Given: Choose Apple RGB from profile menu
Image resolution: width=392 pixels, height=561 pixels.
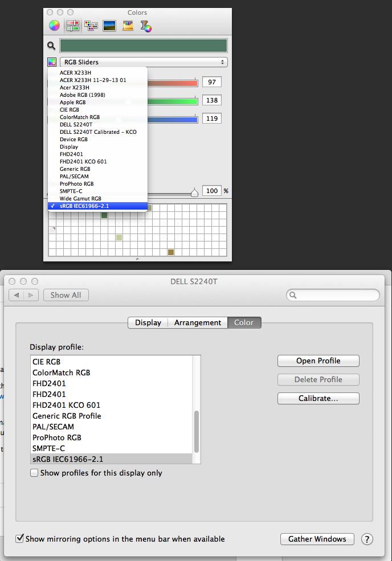Looking at the screenshot, I should [x=98, y=103].
